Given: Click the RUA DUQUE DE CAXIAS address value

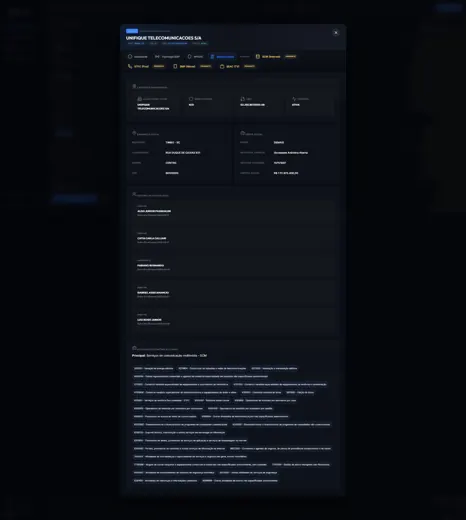Looking at the screenshot, I should 183,153.
